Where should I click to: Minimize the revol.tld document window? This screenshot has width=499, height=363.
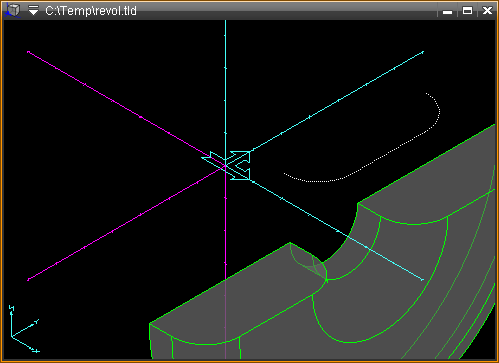(x=447, y=11)
